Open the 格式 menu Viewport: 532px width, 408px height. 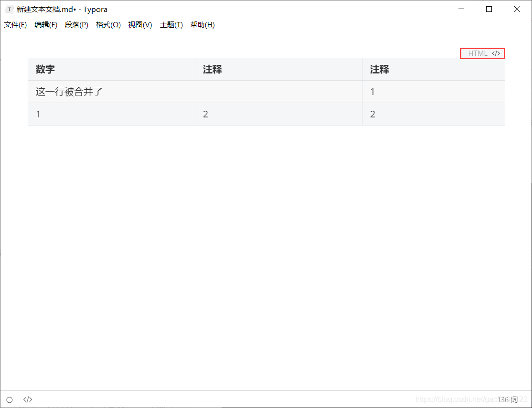coord(108,25)
